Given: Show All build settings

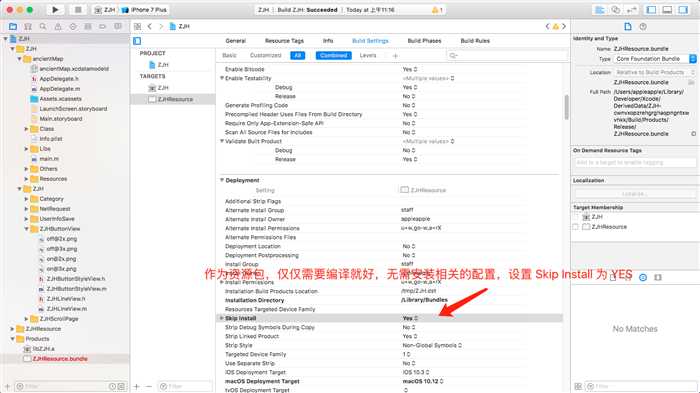Looking at the screenshot, I should tap(297, 55).
